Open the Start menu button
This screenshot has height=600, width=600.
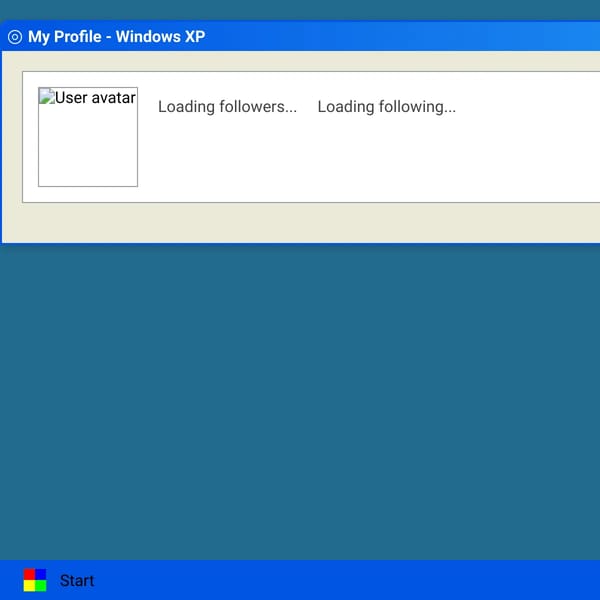pos(59,580)
